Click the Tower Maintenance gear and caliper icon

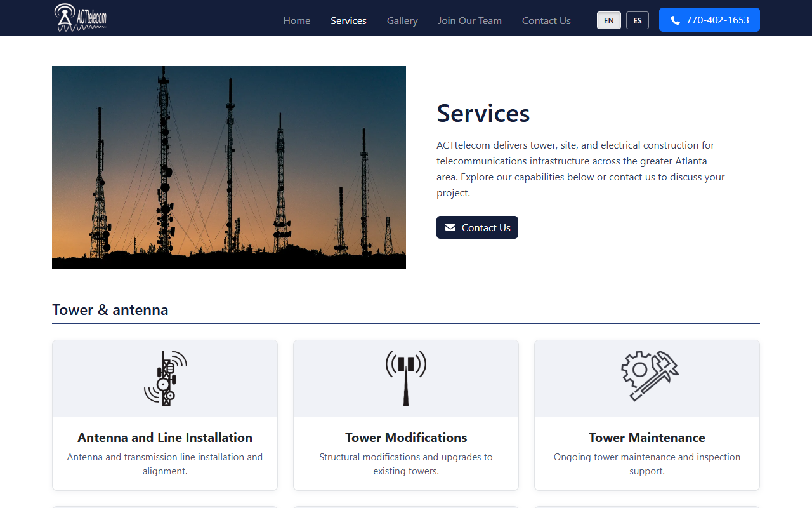pyautogui.click(x=649, y=376)
